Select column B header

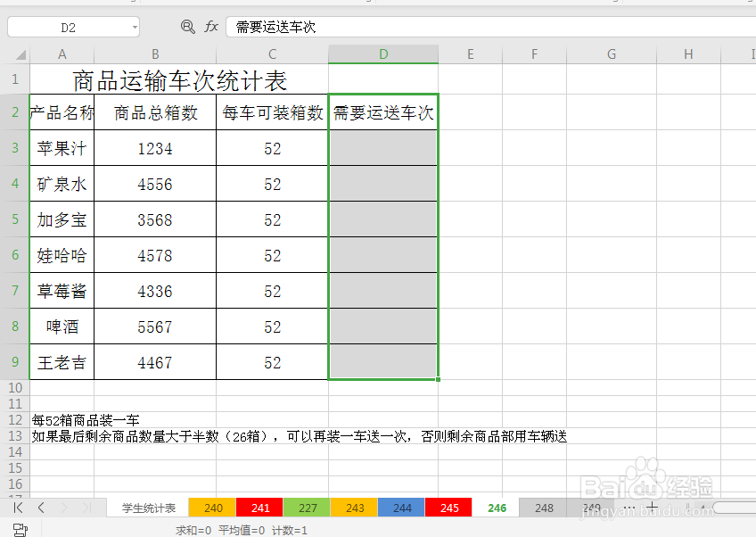point(155,54)
